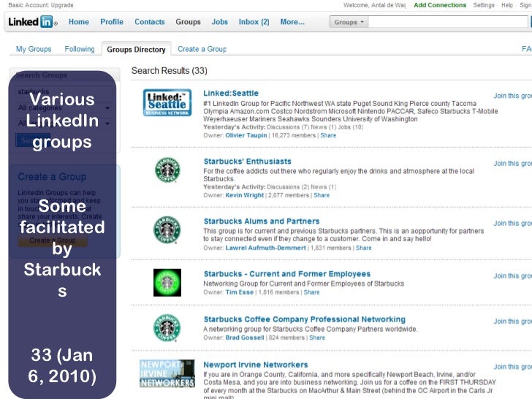The image size is (532, 399).
Task: Click the Starbucks' Enthusiasts group logo
Action: (x=167, y=170)
